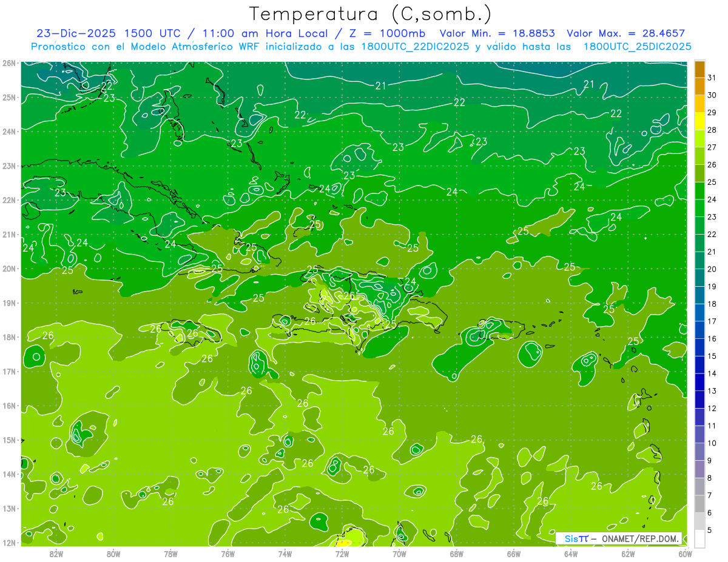
Task: Click the white color bar segment below 5
Action: coord(699,538)
